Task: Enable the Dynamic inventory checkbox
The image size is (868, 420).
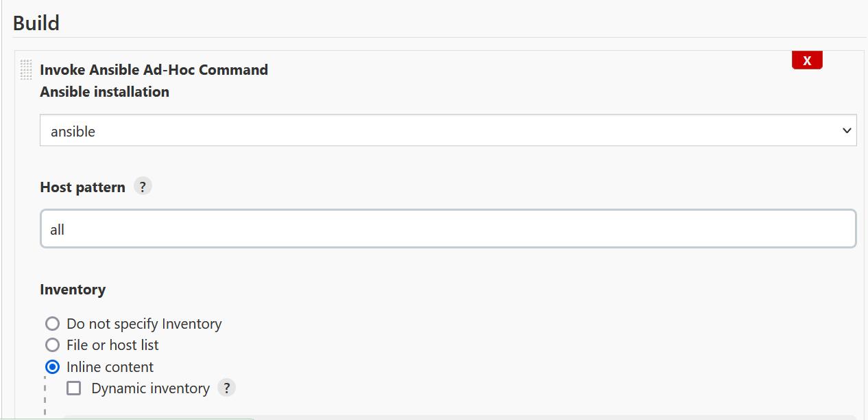Action: pos(74,388)
